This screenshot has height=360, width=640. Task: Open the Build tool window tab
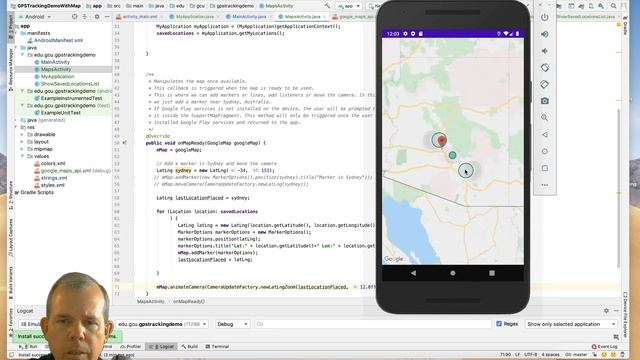(x=190, y=347)
